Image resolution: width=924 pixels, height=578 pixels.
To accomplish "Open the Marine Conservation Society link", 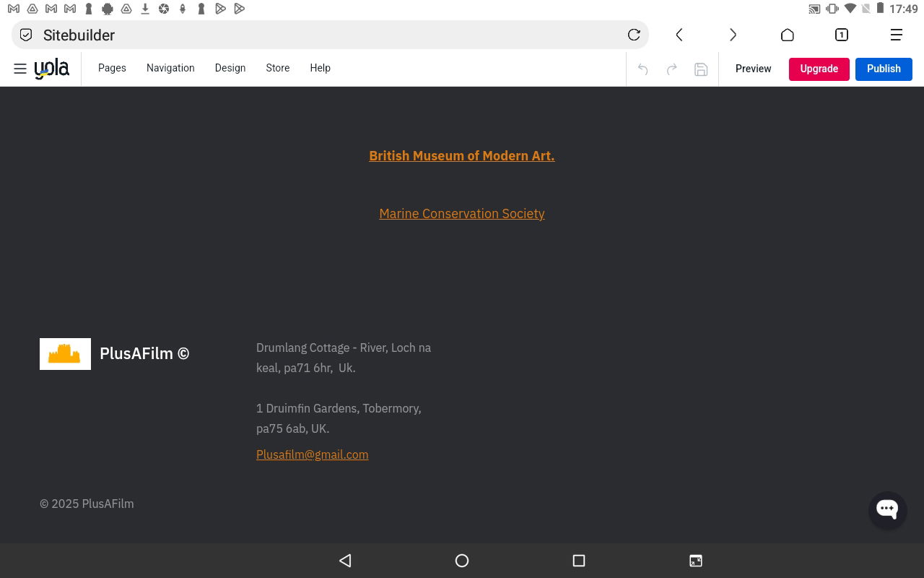I will tap(462, 214).
